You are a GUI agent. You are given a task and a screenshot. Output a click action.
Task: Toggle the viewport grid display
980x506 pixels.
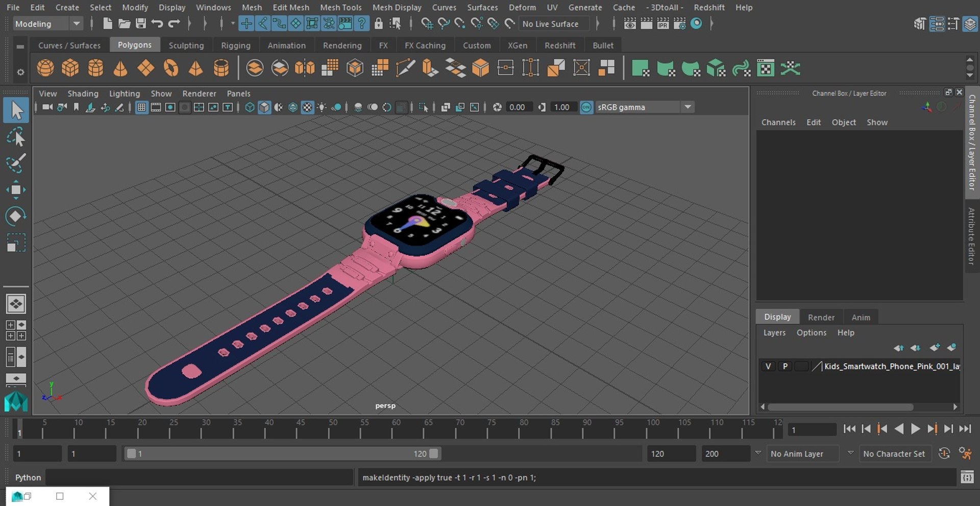coord(141,107)
